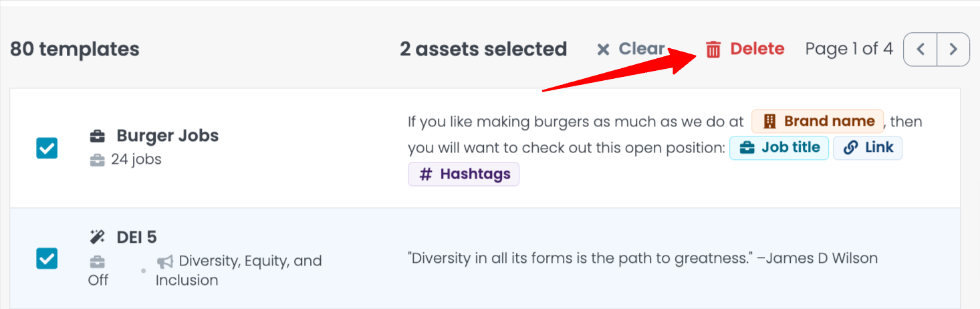Click the red Delete trash icon
Screen dimensions: 980x309
(713, 49)
